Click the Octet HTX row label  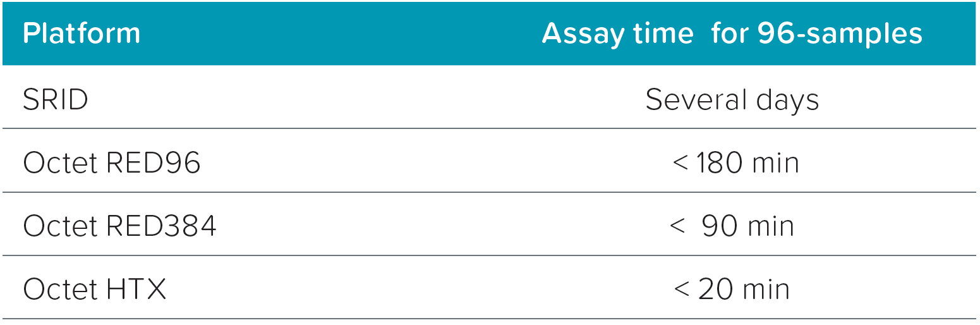click(95, 290)
